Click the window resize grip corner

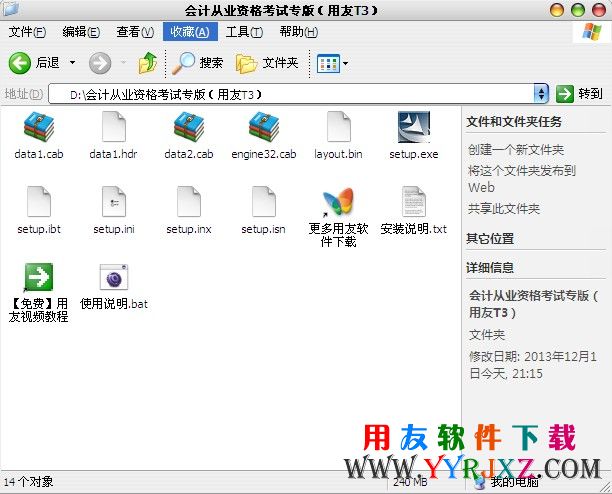click(x=605, y=487)
